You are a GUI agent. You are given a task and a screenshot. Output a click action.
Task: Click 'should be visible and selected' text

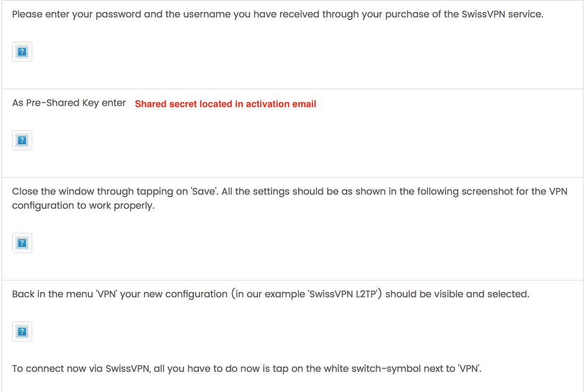(457, 294)
